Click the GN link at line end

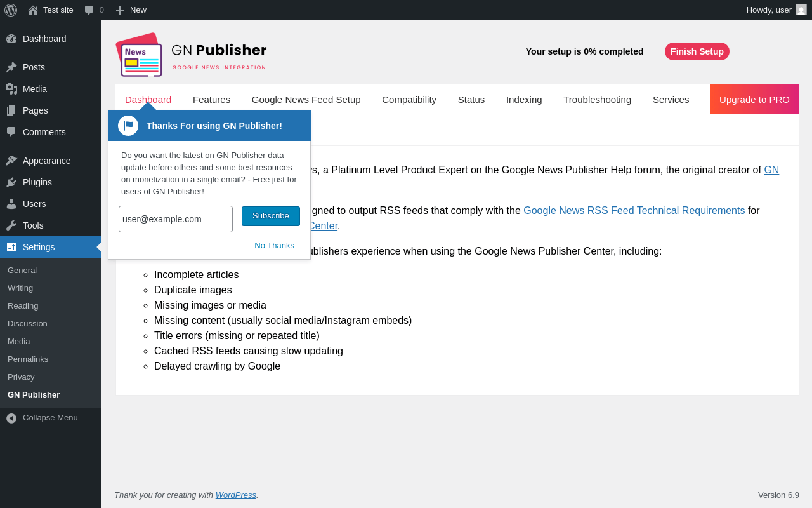pyautogui.click(x=771, y=170)
